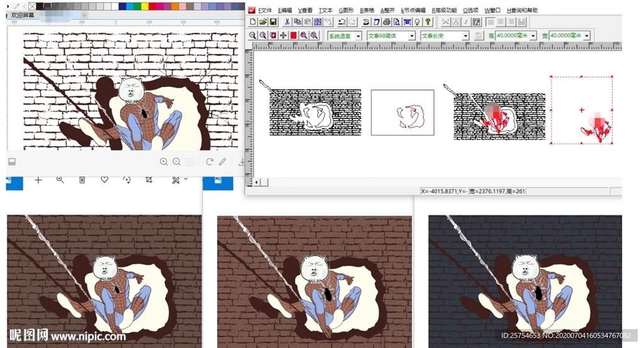Click the question mark help icon
This screenshot has height=348, width=644.
click(x=428, y=22)
